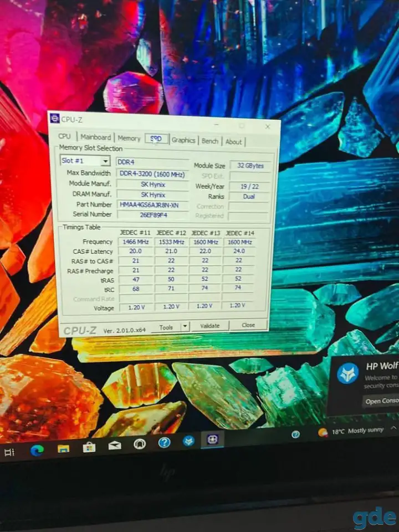Click the Module Size 32 GBytes value
Screen dimensions: 399x532
coord(250,166)
